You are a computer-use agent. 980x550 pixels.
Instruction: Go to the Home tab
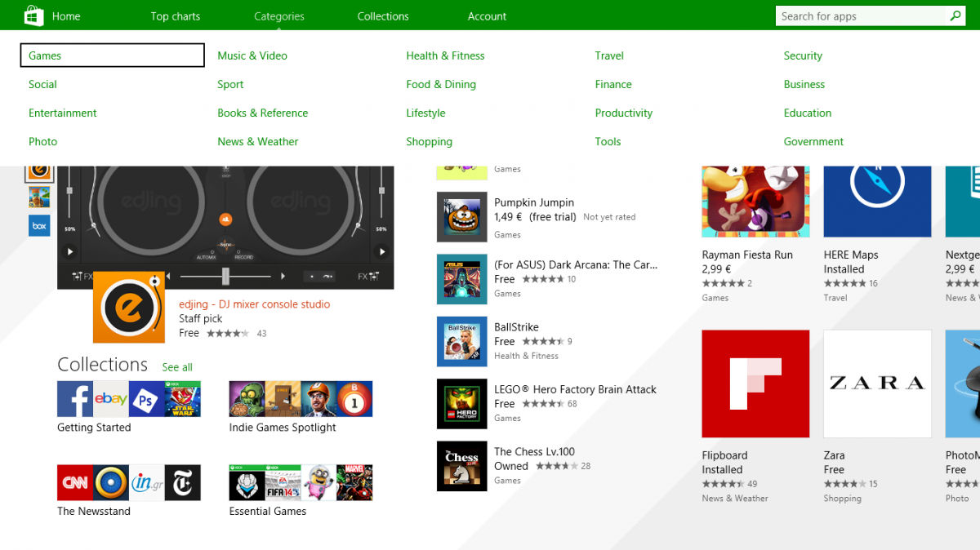click(x=66, y=16)
